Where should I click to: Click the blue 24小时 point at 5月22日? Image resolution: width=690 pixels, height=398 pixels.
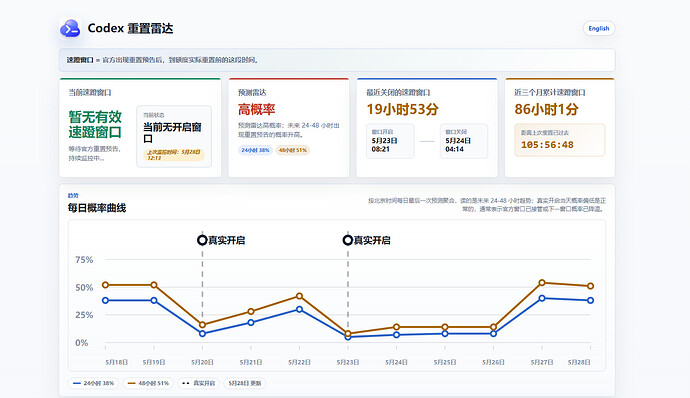pyautogui.click(x=299, y=309)
